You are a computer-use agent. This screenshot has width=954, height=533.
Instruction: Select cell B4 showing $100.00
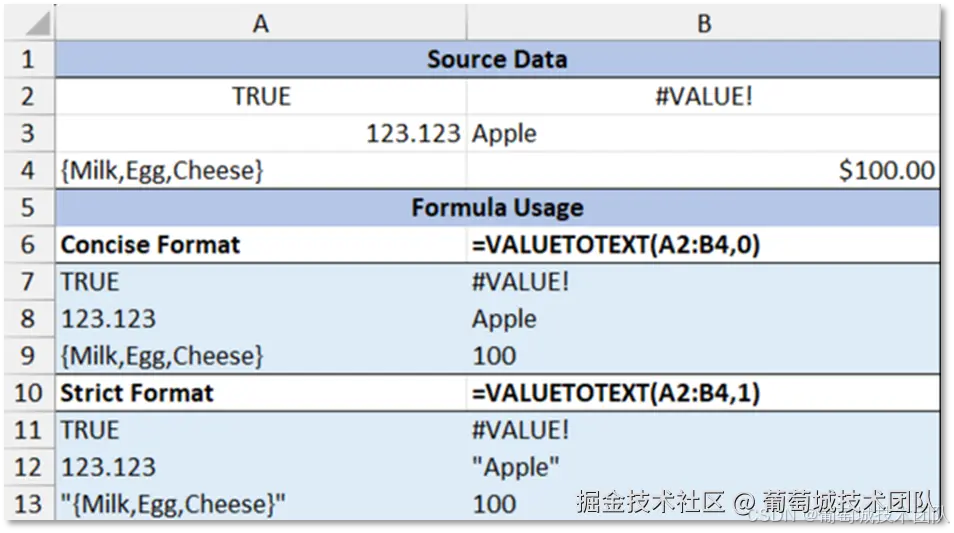click(703, 170)
